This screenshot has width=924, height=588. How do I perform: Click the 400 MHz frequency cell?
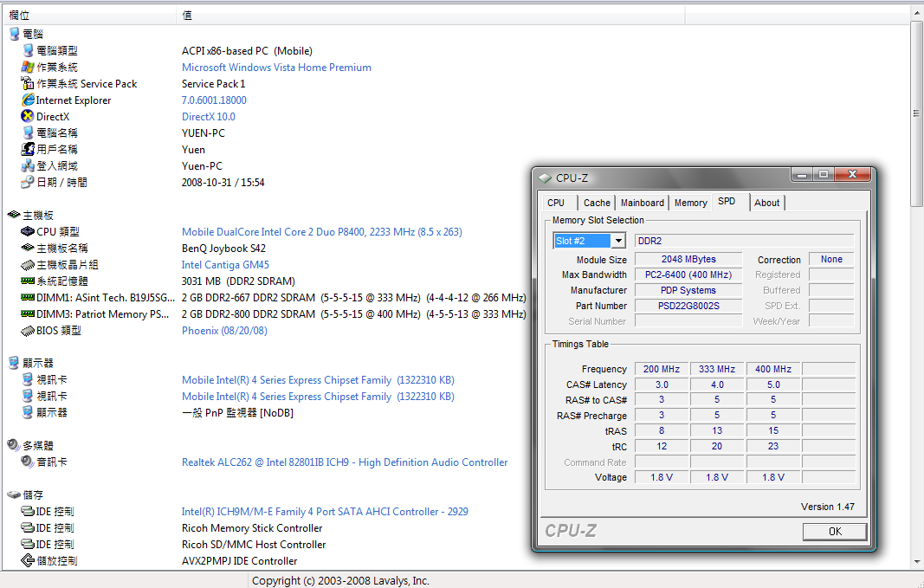point(773,369)
